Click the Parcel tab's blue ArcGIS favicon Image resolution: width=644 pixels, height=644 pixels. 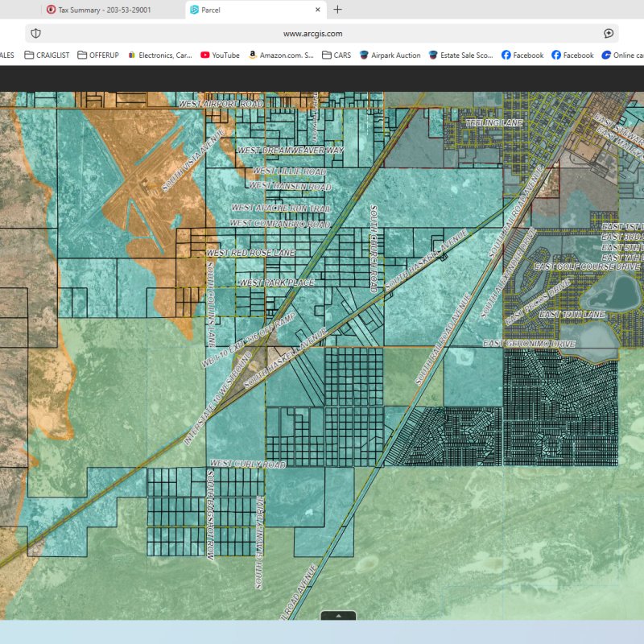click(x=193, y=10)
